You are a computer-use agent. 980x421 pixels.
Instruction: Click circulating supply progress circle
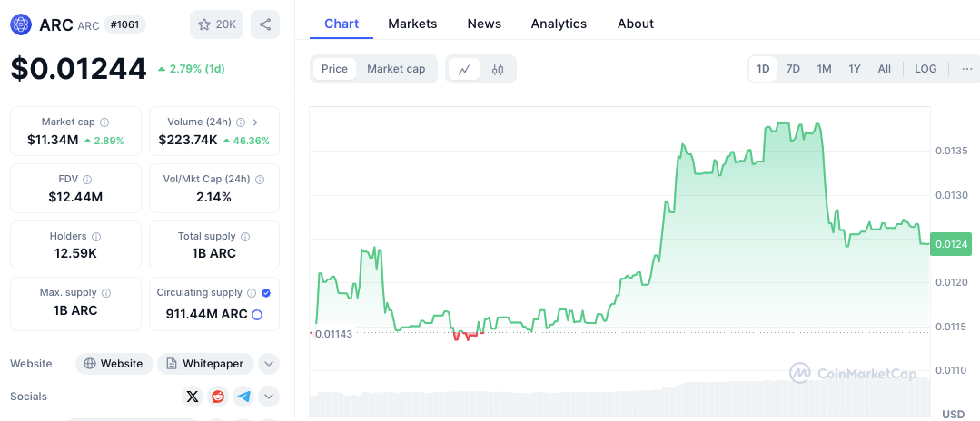(257, 315)
